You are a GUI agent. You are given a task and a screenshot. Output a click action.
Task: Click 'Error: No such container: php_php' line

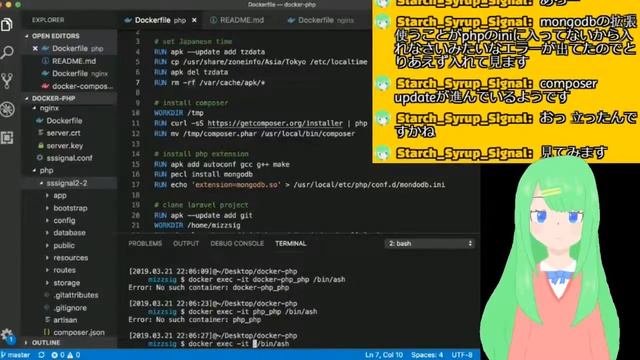click(195, 320)
